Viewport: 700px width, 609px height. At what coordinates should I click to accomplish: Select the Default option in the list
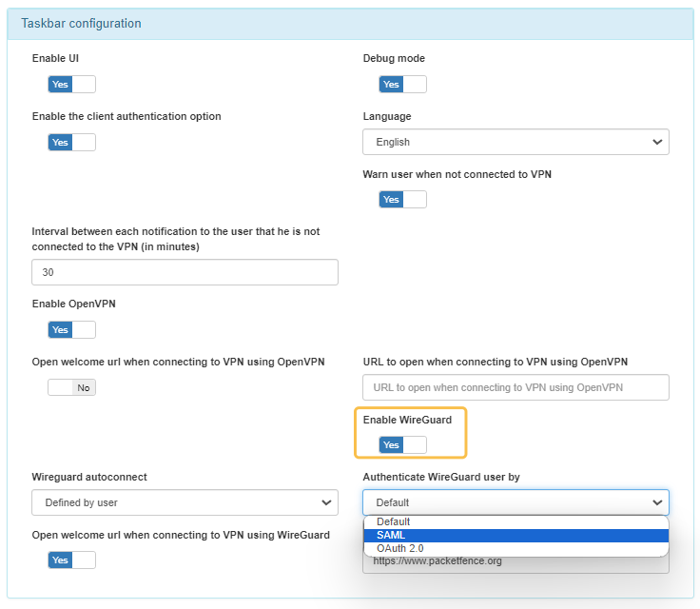pyautogui.click(x=394, y=522)
